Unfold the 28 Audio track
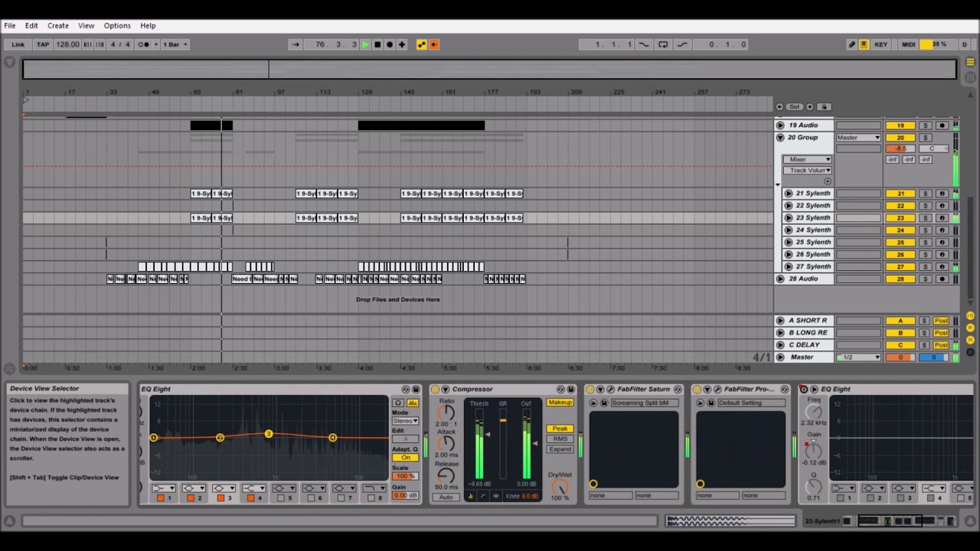This screenshot has height=551, width=980. (780, 279)
